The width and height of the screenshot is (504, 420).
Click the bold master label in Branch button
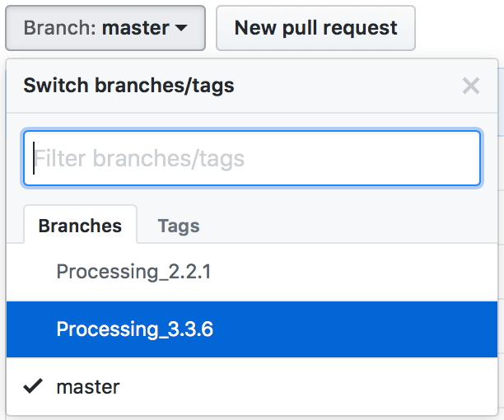(x=135, y=28)
